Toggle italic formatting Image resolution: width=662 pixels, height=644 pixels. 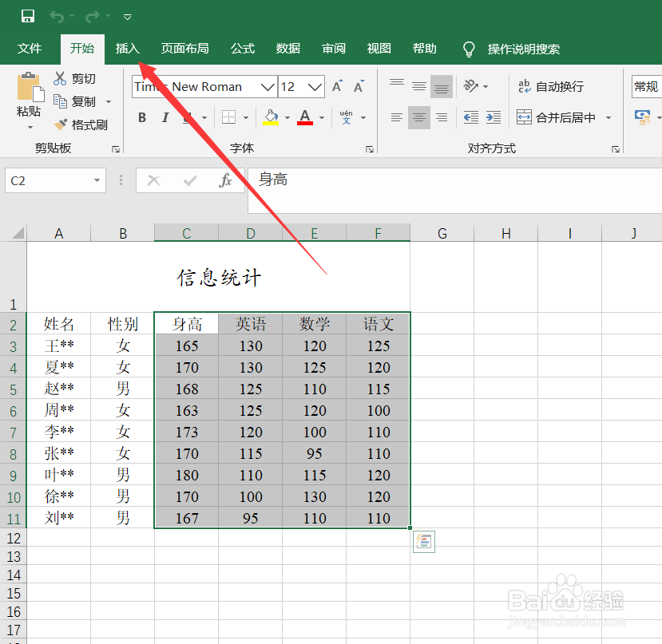click(x=165, y=117)
